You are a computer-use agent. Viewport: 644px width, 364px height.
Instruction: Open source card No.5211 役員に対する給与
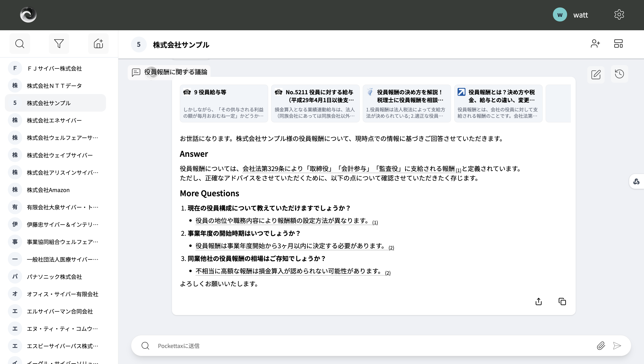(315, 103)
